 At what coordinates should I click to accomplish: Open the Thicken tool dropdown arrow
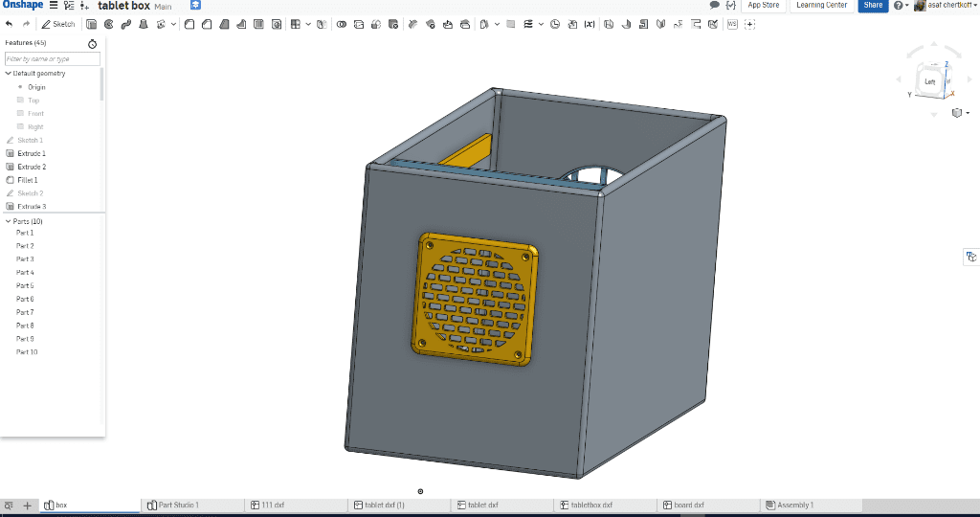pos(173,24)
